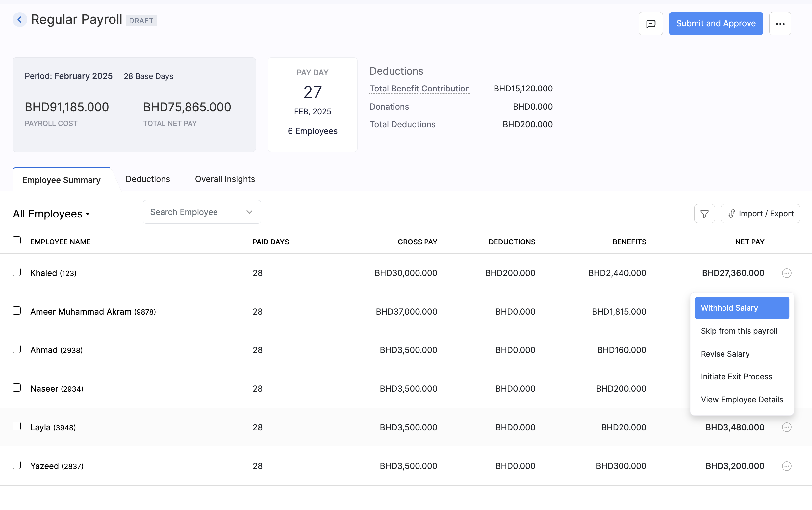Navigate back using the back arrow
Screen dimensions: 812x510
19,19
